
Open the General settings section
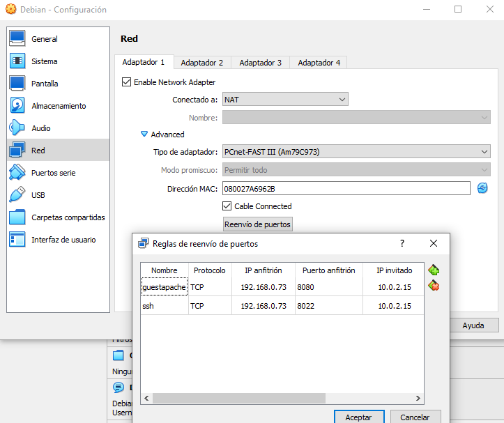pos(58,39)
